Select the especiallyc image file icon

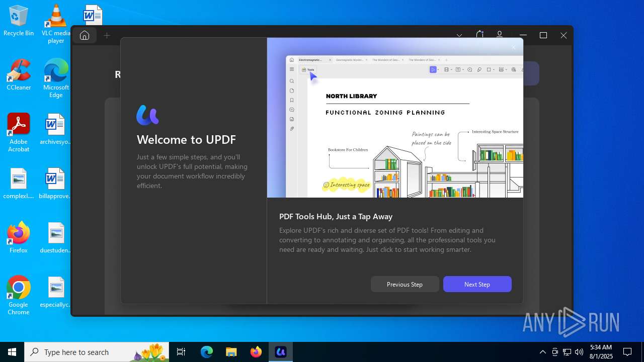click(x=56, y=292)
